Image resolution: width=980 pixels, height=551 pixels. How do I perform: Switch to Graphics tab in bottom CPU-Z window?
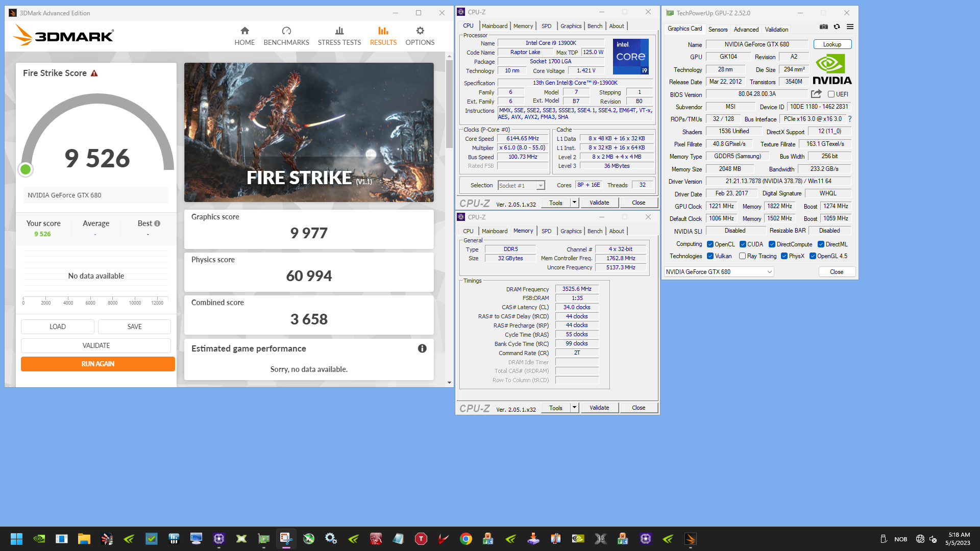571,231
